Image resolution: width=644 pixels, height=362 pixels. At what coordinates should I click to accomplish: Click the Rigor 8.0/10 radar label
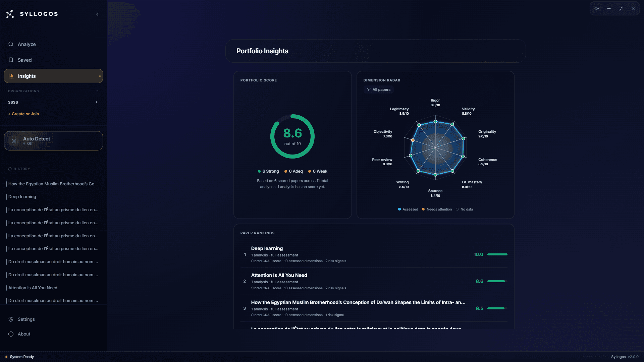pyautogui.click(x=435, y=103)
